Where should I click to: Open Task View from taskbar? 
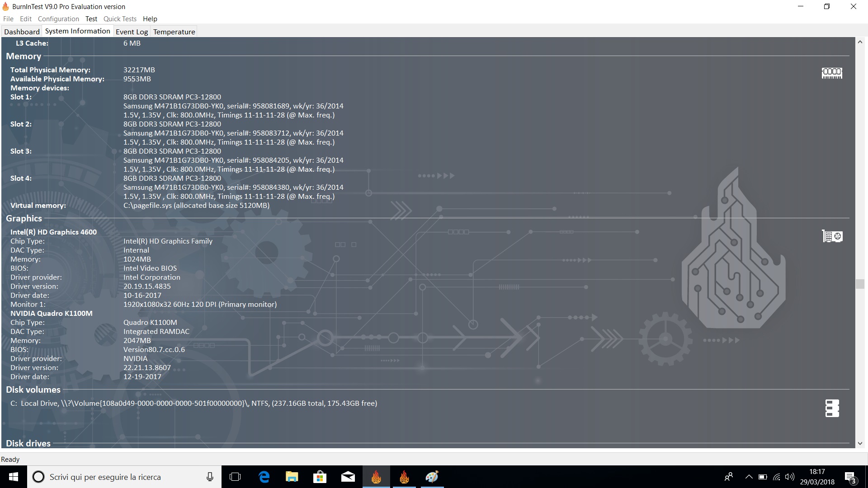(x=235, y=477)
